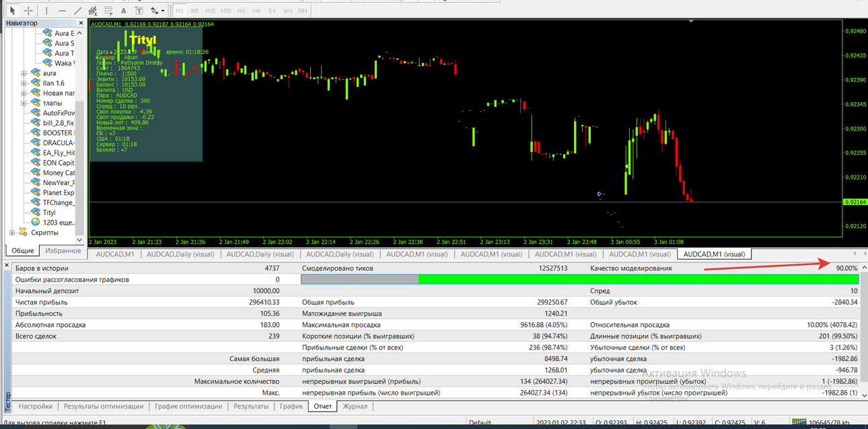Open the График tester tab
The image size is (868, 429).
(x=291, y=406)
